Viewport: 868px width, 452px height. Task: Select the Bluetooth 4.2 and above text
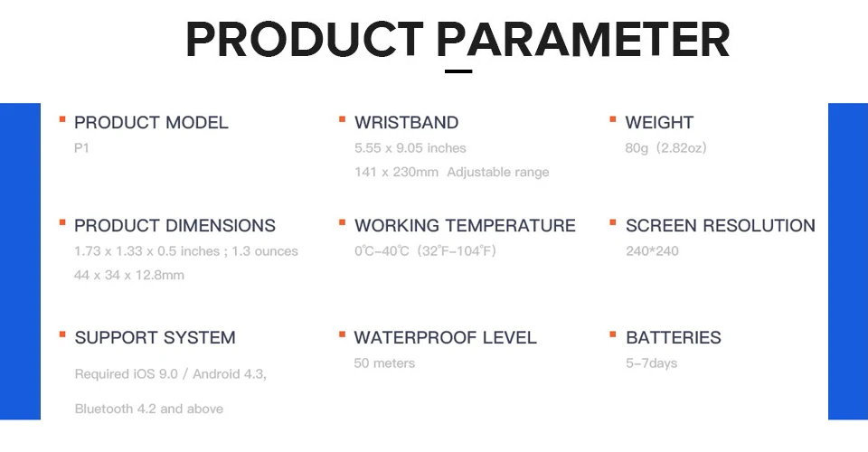(149, 409)
